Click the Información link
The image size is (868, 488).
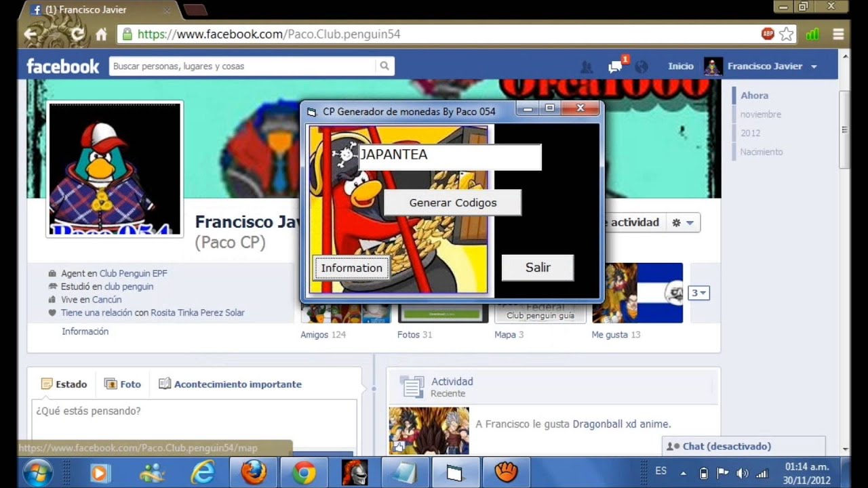[x=85, y=331]
